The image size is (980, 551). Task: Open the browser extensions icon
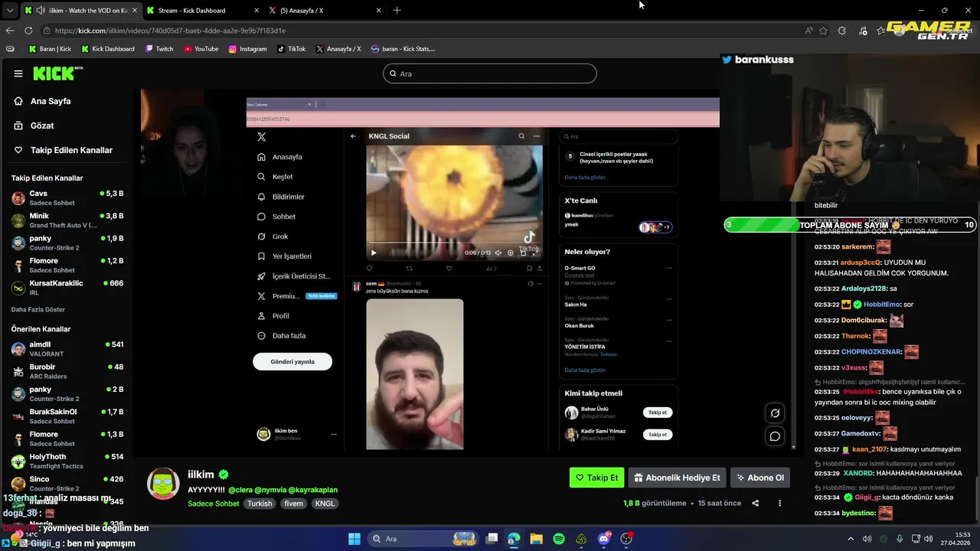842,31
